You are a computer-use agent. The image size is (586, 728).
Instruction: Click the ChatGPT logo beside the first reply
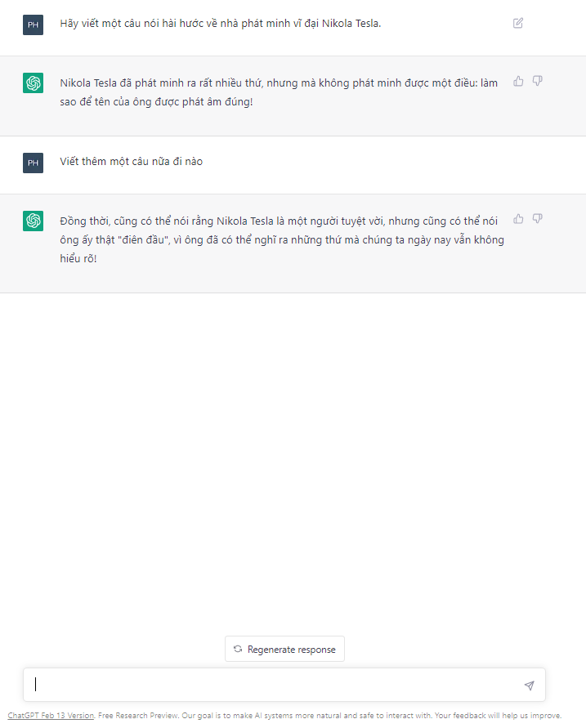pyautogui.click(x=33, y=83)
